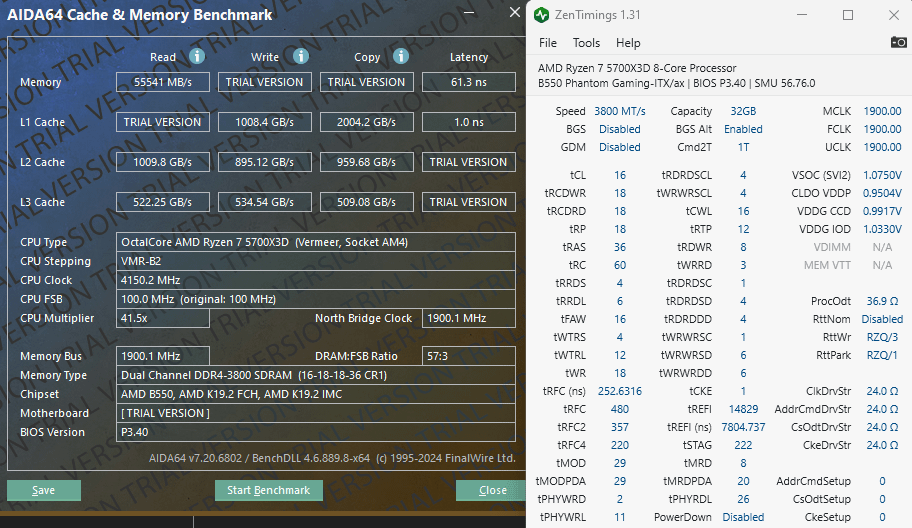Click Memory Bus field 1900.1 MHz
The width and height of the screenshot is (912, 528).
pyautogui.click(x=163, y=356)
